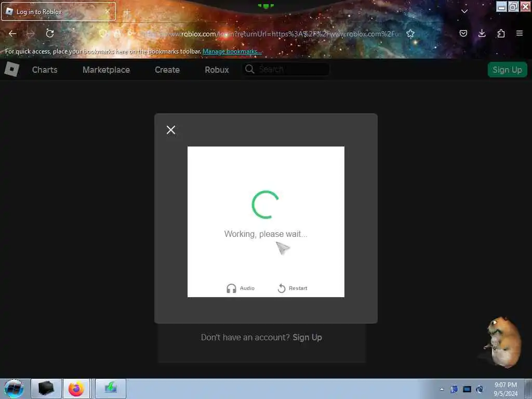Click the taskbar clock showing 9:07 PM
The width and height of the screenshot is (532, 399).
click(506, 389)
